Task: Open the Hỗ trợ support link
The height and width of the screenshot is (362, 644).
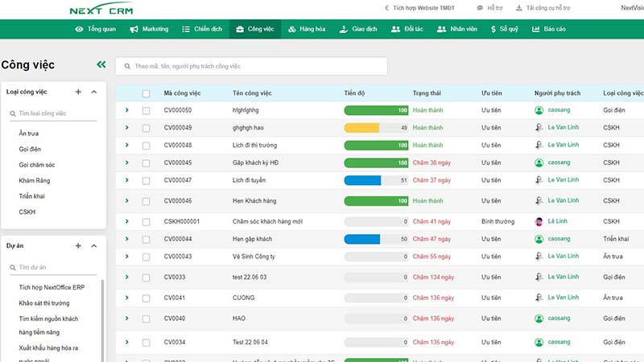Action: pyautogui.click(x=494, y=8)
